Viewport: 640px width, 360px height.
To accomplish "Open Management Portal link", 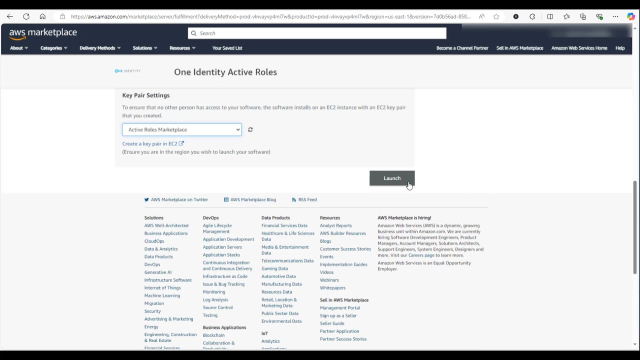I will click(x=340, y=308).
